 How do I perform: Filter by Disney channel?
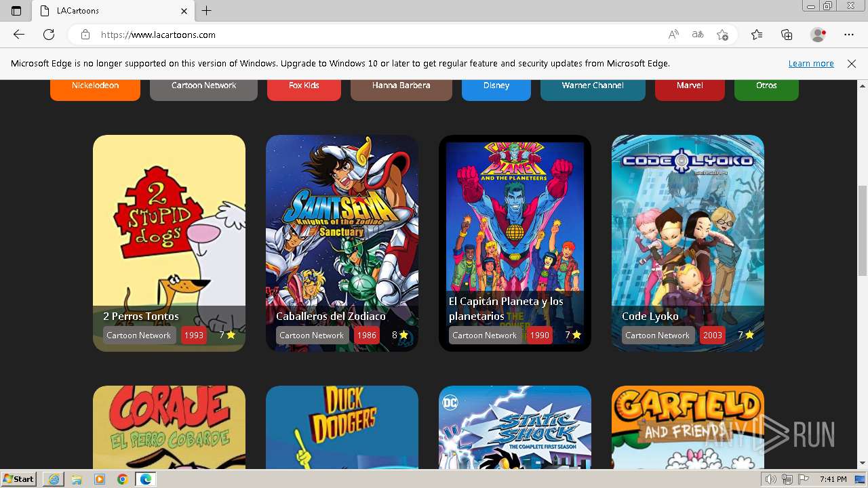pos(496,89)
